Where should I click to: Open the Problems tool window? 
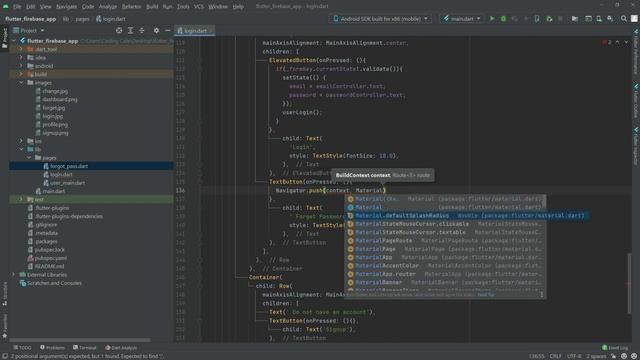52,348
